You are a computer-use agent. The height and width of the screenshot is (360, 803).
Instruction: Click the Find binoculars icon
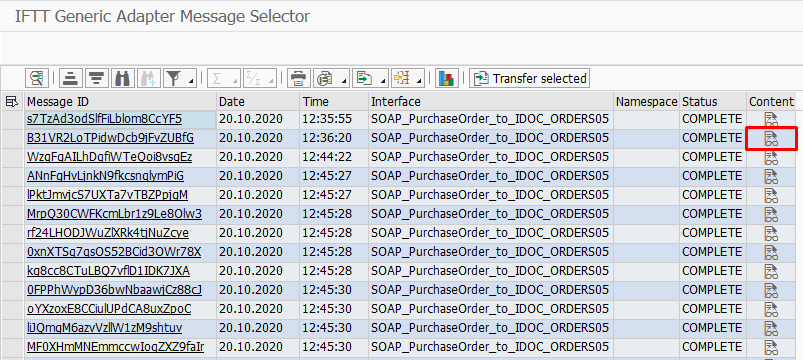(122, 78)
